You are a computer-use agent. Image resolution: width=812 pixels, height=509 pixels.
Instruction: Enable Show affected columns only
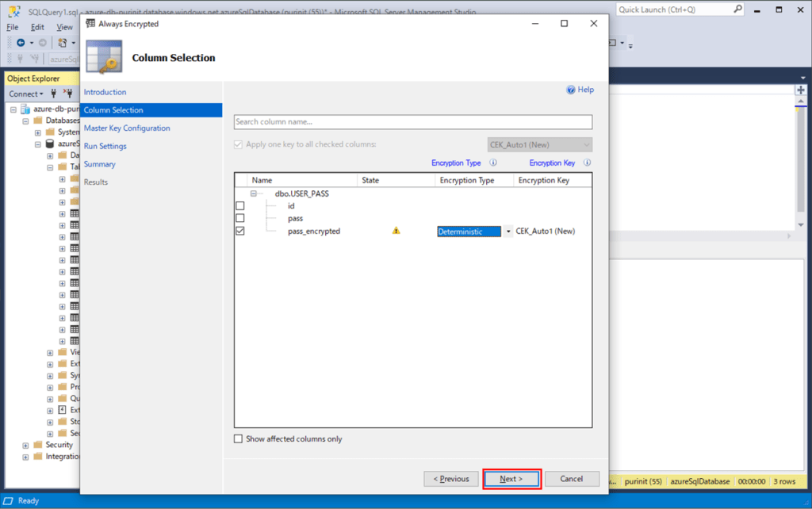point(238,439)
